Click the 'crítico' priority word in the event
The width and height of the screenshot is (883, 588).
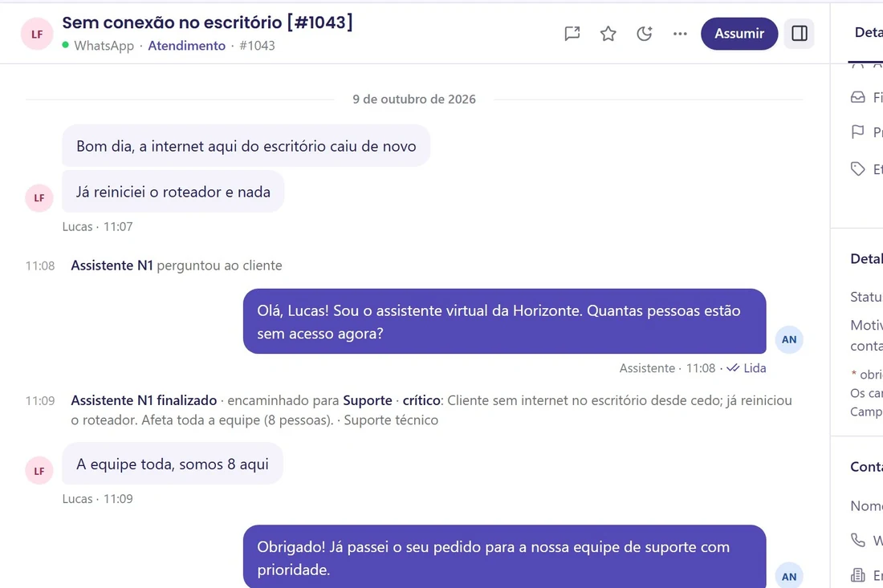[x=421, y=400]
